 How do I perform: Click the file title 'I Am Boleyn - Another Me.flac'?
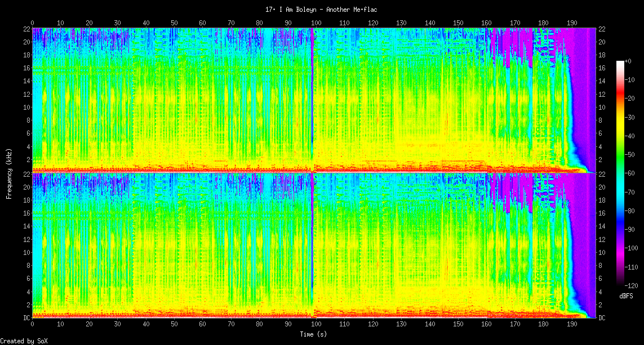click(322, 10)
